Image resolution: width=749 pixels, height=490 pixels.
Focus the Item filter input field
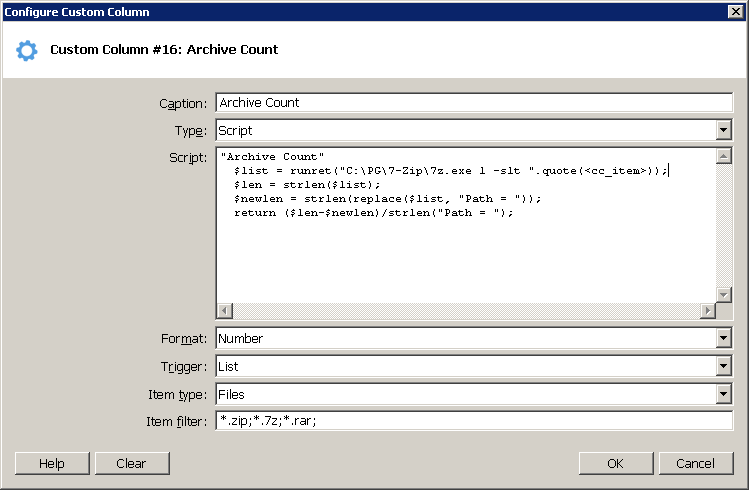(x=474, y=422)
